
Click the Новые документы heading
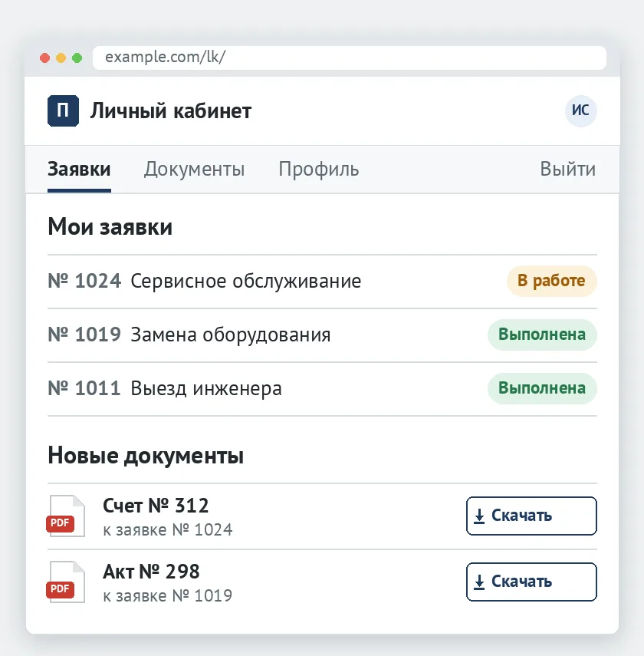[146, 456]
